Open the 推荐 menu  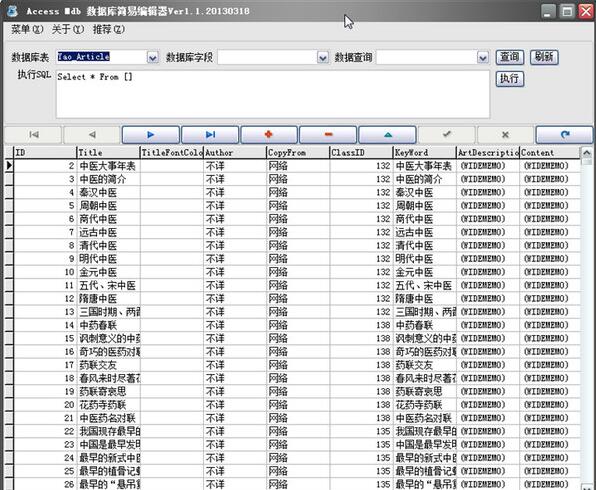pyautogui.click(x=109, y=29)
